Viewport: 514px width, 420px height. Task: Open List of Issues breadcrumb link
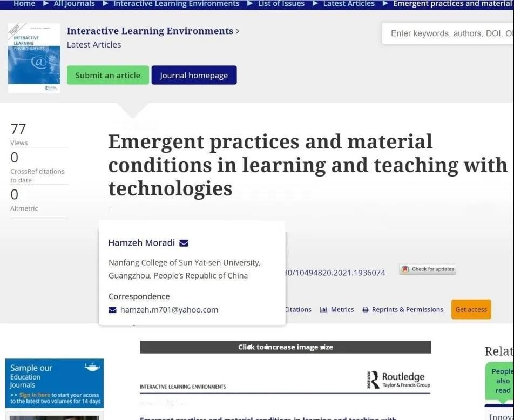click(x=281, y=4)
